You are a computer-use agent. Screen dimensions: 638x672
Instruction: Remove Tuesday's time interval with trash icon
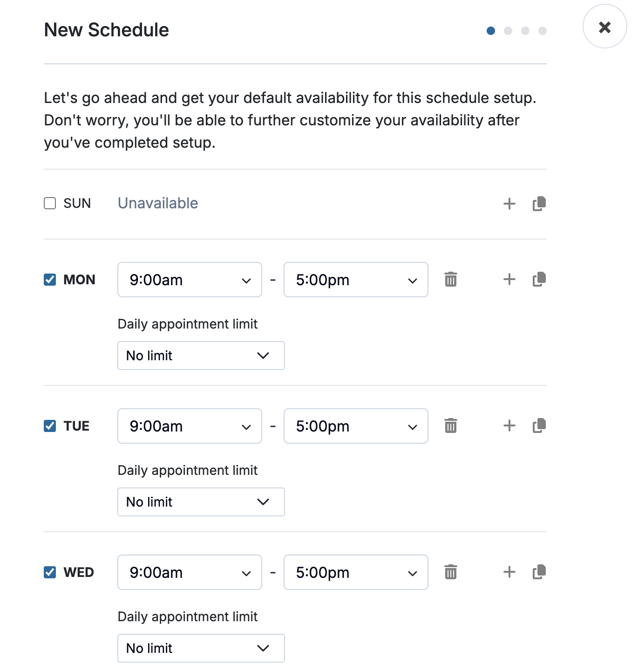pyautogui.click(x=451, y=426)
